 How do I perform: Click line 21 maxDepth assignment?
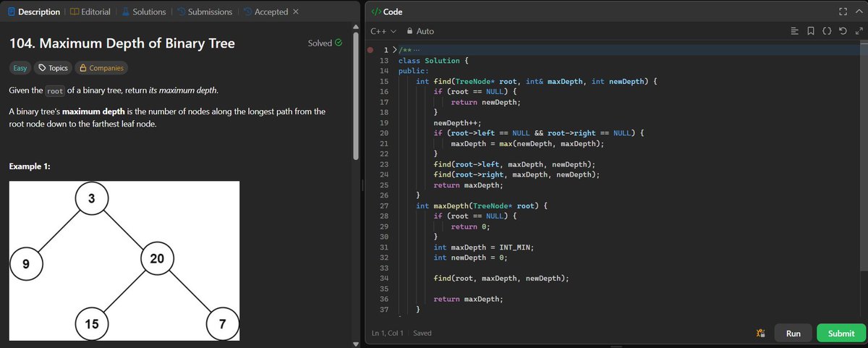coord(527,144)
